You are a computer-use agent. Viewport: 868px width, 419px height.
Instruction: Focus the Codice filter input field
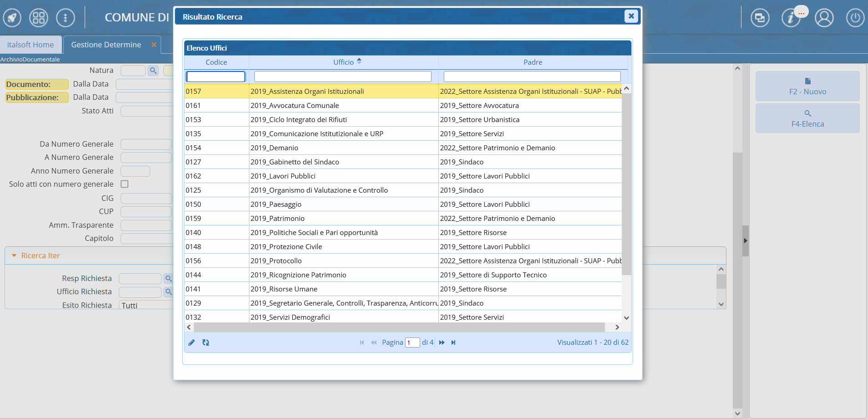(216, 77)
